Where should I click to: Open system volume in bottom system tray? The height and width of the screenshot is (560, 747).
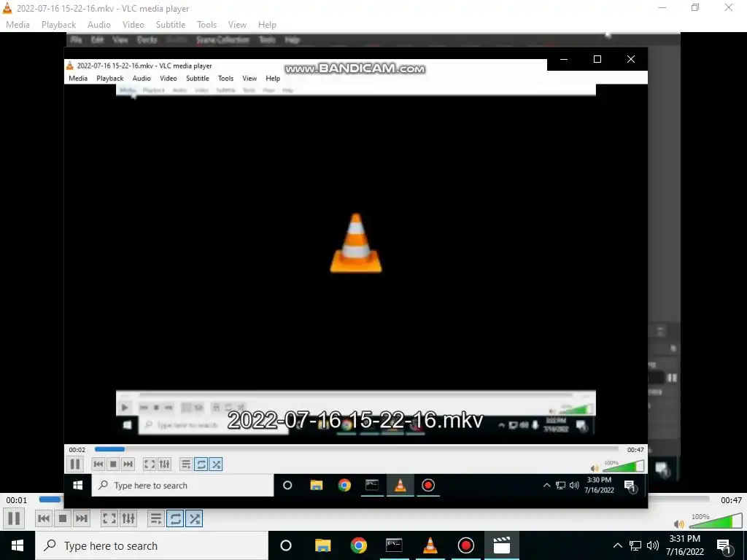(x=653, y=545)
